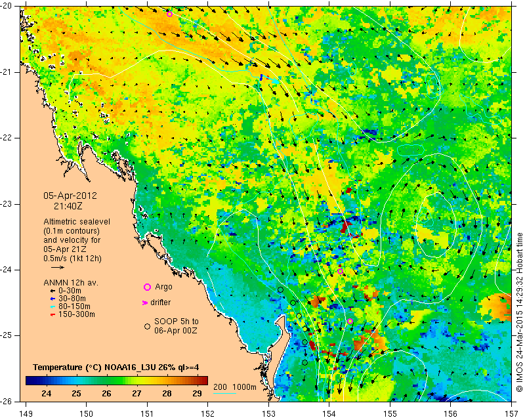Viewport: 525px width, 420px height.
Task: Click the cyan 80-150m ANMN arrow symbol
Action: point(52,306)
